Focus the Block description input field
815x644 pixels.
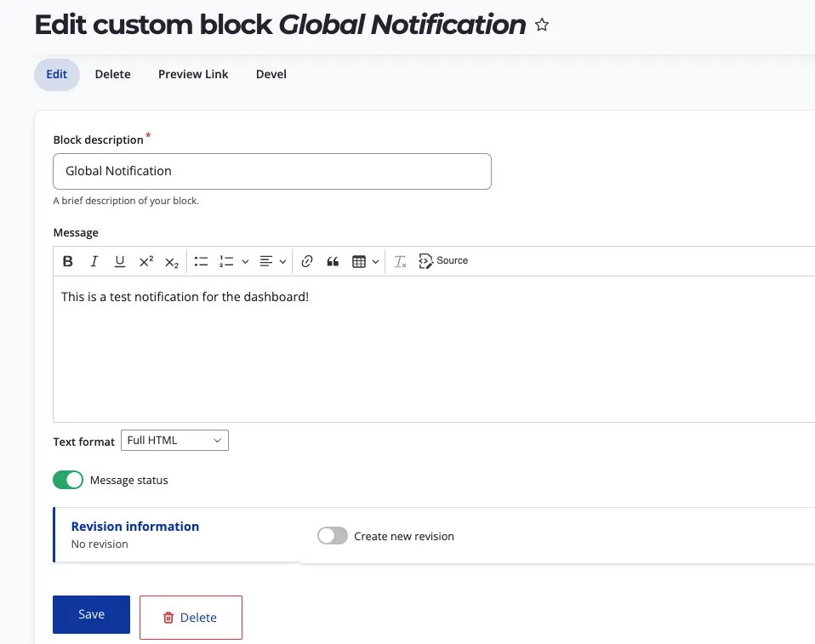pyautogui.click(x=272, y=172)
